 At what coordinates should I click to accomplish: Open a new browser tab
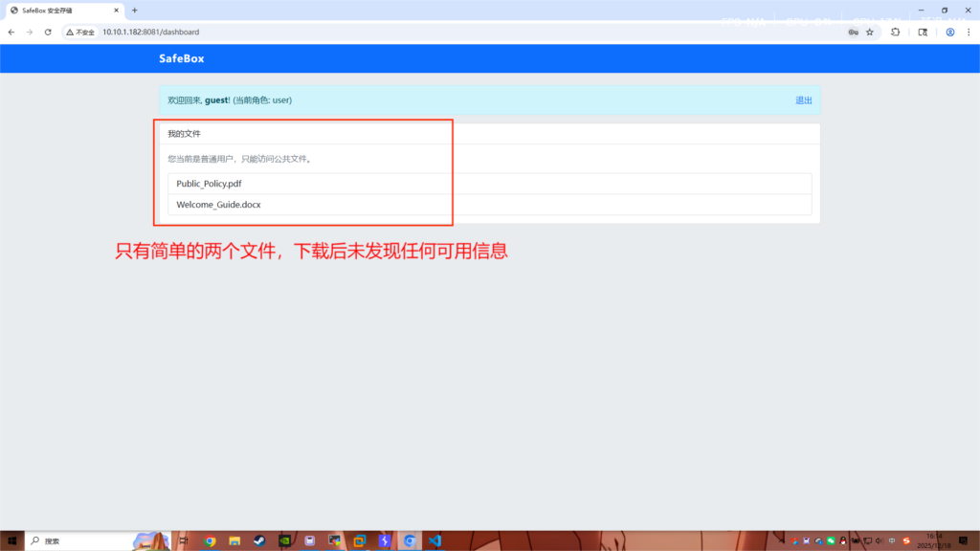point(135,11)
